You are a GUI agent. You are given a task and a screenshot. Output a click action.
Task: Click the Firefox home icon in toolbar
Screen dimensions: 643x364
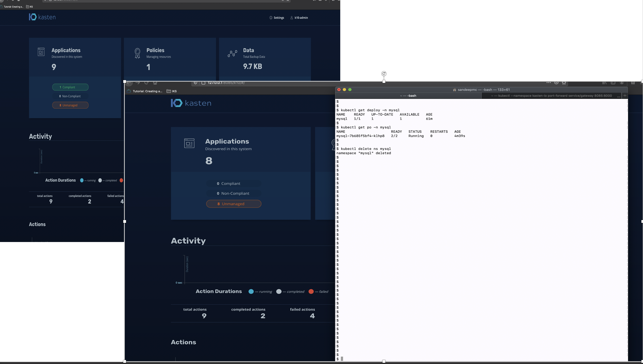(x=155, y=83)
